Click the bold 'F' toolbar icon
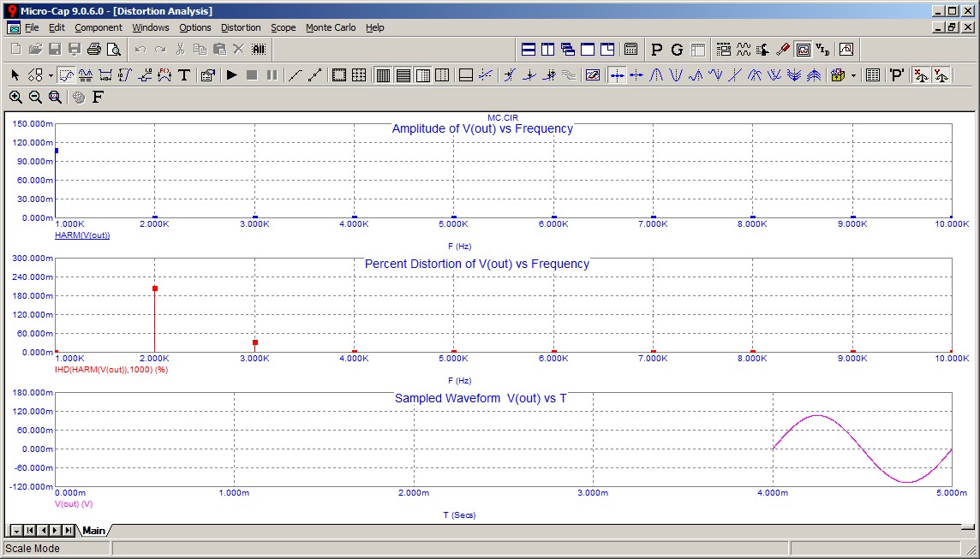 [x=98, y=97]
